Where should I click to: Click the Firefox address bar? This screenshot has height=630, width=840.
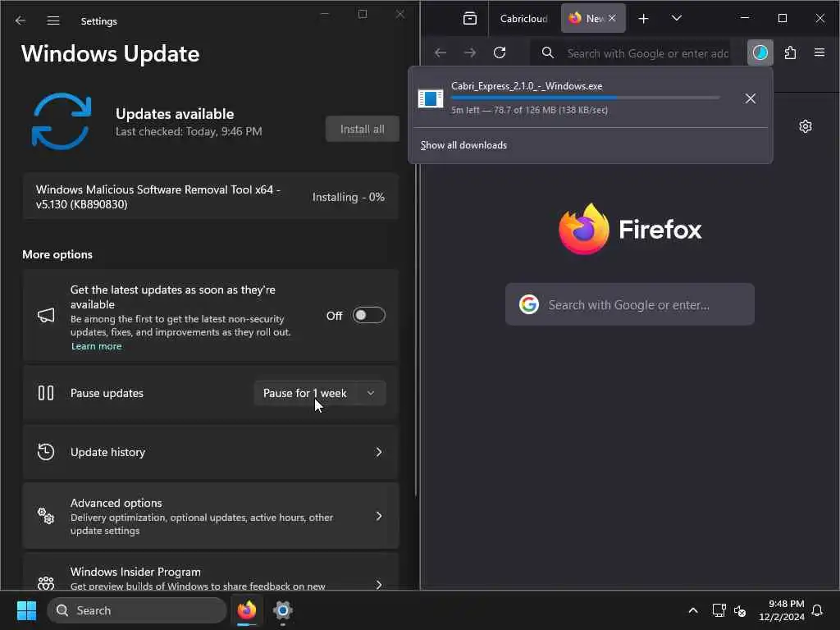tap(631, 53)
